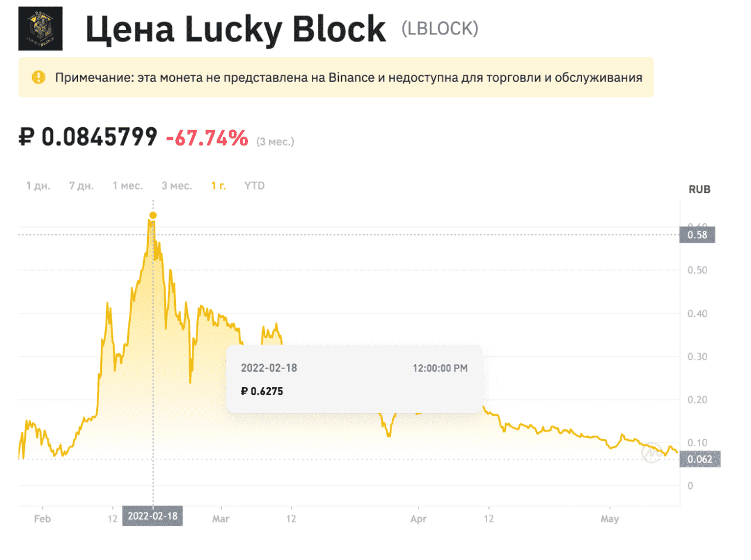Click the CoinMarketCap watermark logo on chart
Image resolution: width=751 pixels, height=560 pixels.
click(652, 452)
